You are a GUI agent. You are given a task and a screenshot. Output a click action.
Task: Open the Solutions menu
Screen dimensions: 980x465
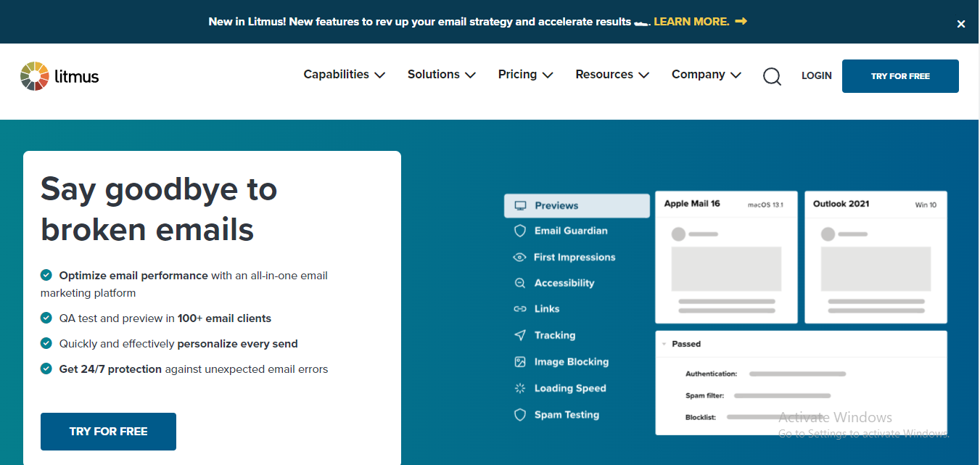tap(442, 75)
